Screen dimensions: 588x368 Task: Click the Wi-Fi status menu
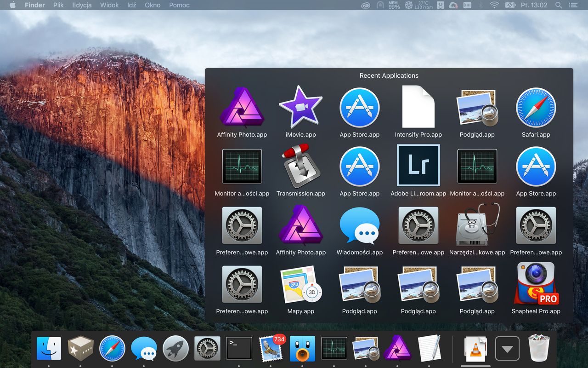(x=495, y=5)
